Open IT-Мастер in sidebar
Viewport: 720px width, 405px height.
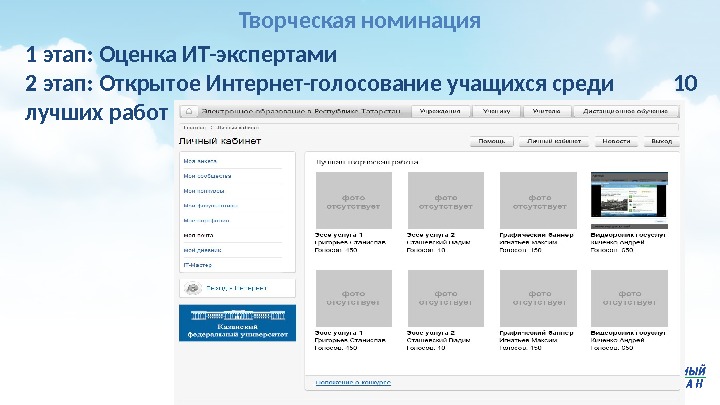(x=197, y=265)
